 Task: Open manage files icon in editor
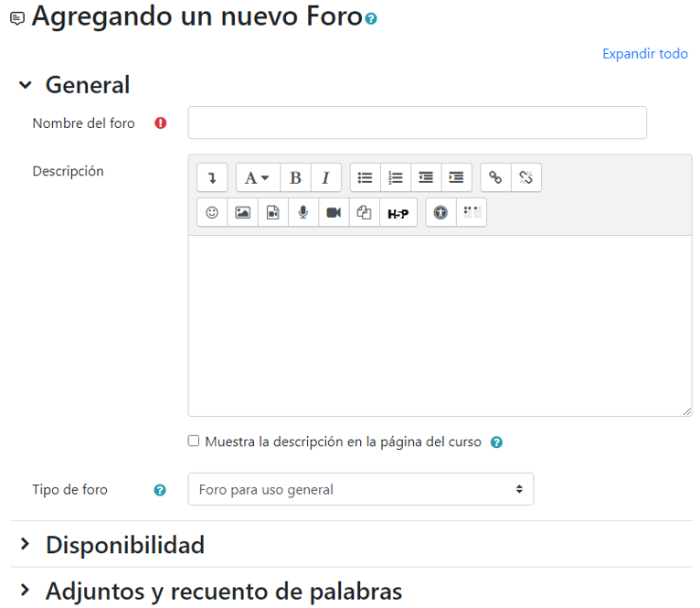tap(364, 212)
